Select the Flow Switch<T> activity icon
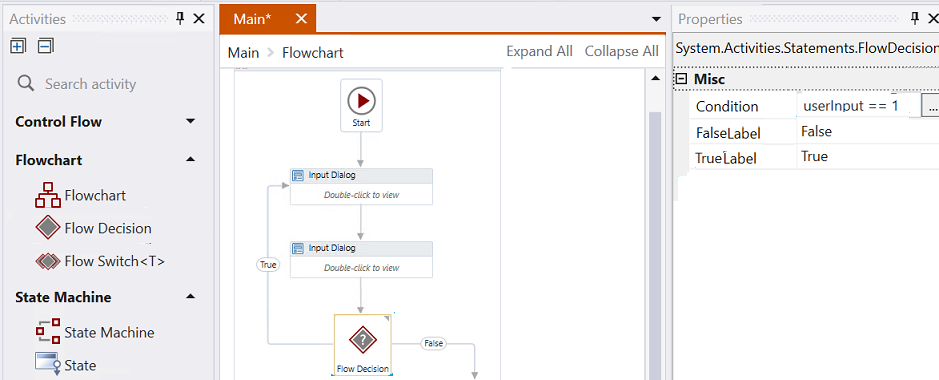The height and width of the screenshot is (380, 939). click(x=48, y=262)
